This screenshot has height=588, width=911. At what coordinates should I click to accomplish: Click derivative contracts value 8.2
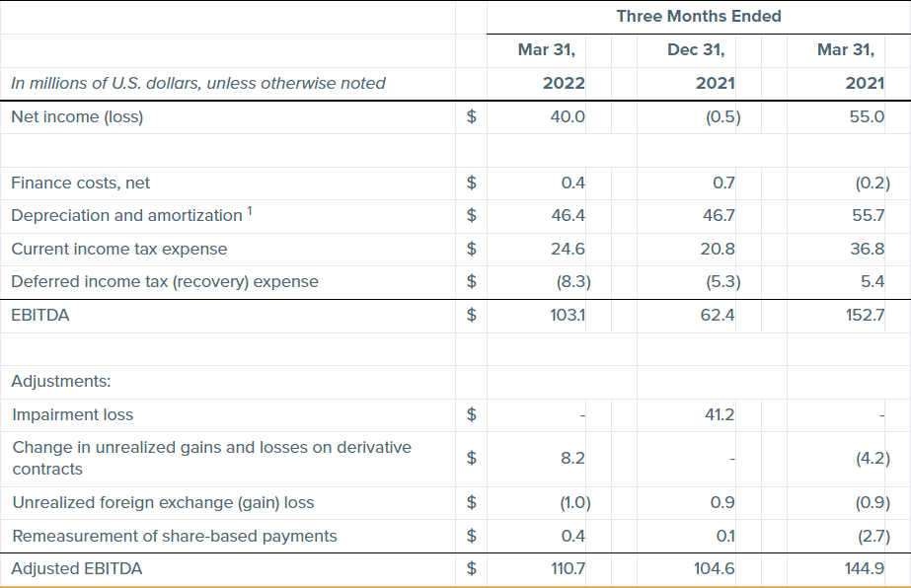pyautogui.click(x=572, y=458)
